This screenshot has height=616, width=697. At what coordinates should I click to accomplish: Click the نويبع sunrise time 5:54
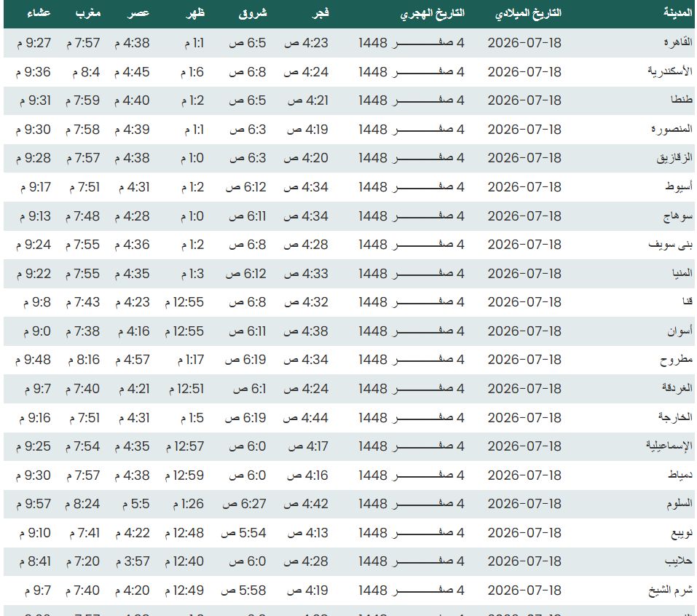pyautogui.click(x=243, y=532)
